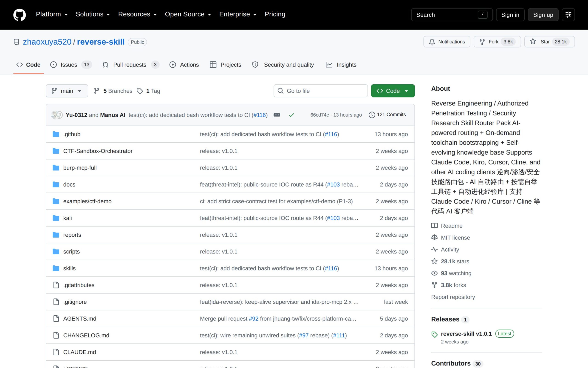Open the Code tab
Viewport: 588px width, 368px height.
click(28, 65)
